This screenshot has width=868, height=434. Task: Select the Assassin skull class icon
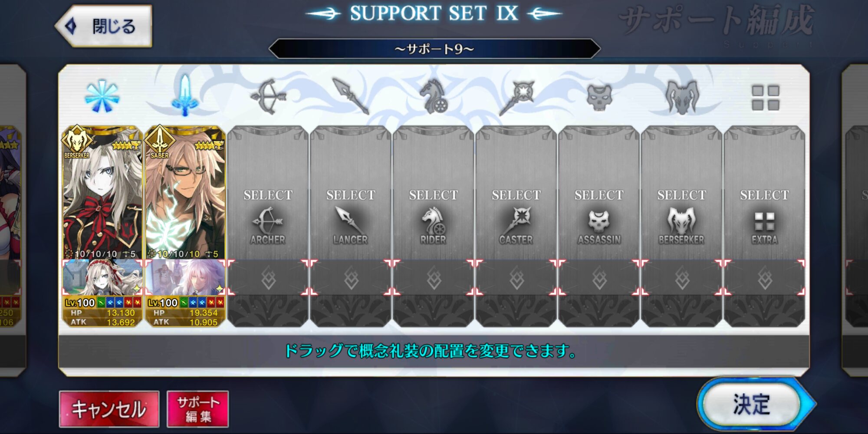pyautogui.click(x=599, y=96)
